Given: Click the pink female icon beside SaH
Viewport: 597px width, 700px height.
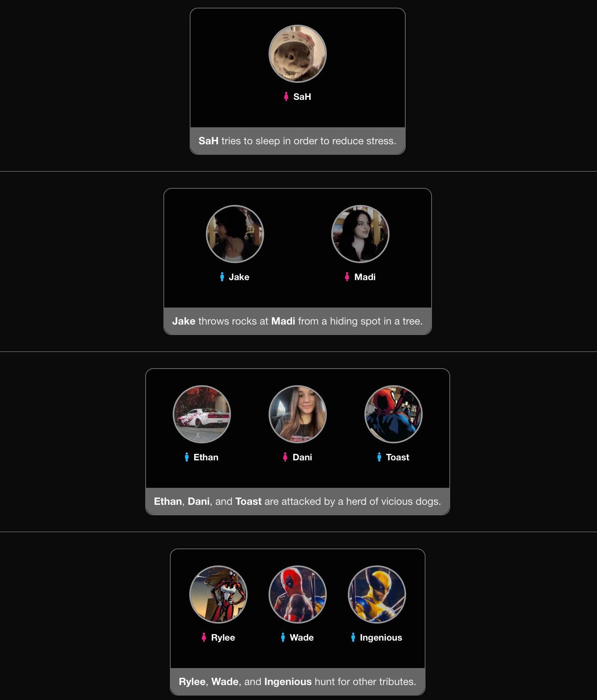Looking at the screenshot, I should [x=286, y=97].
